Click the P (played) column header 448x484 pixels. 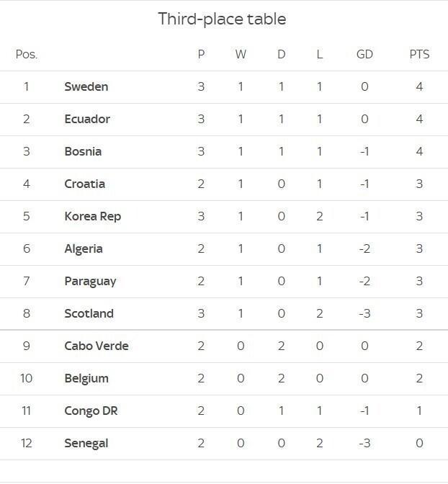pyautogui.click(x=201, y=54)
